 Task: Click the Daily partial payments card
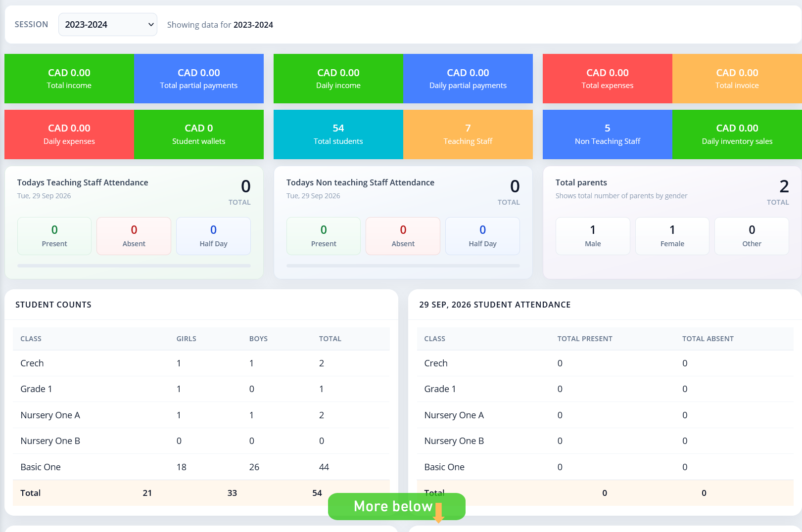468,79
